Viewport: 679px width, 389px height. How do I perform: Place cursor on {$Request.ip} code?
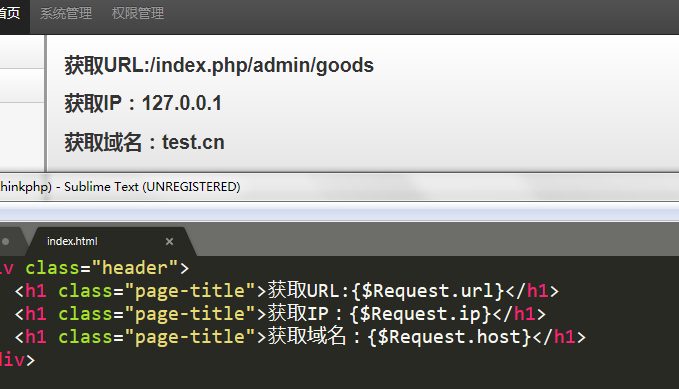point(420,314)
